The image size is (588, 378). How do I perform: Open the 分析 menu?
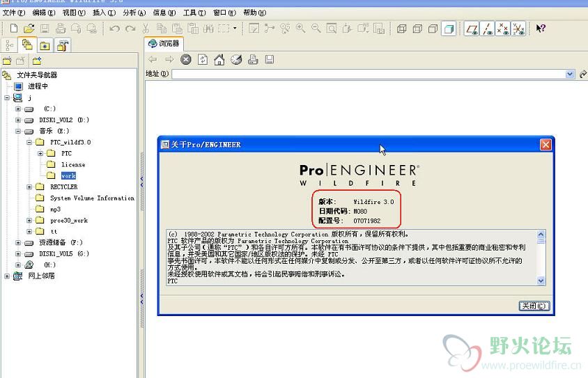[134, 13]
